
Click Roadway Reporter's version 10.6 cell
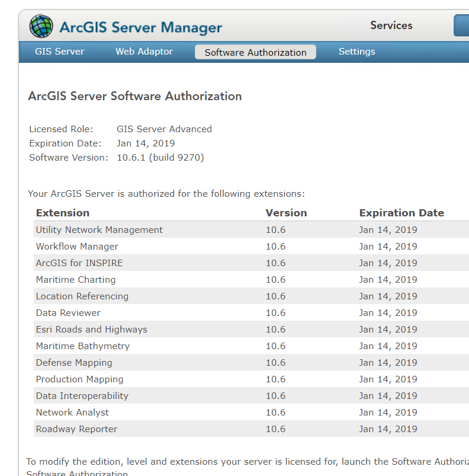pos(275,429)
